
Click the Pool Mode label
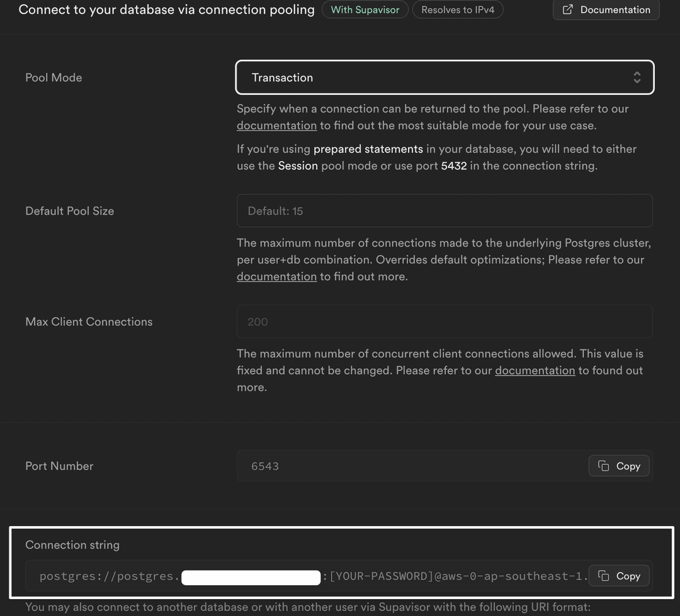(54, 77)
